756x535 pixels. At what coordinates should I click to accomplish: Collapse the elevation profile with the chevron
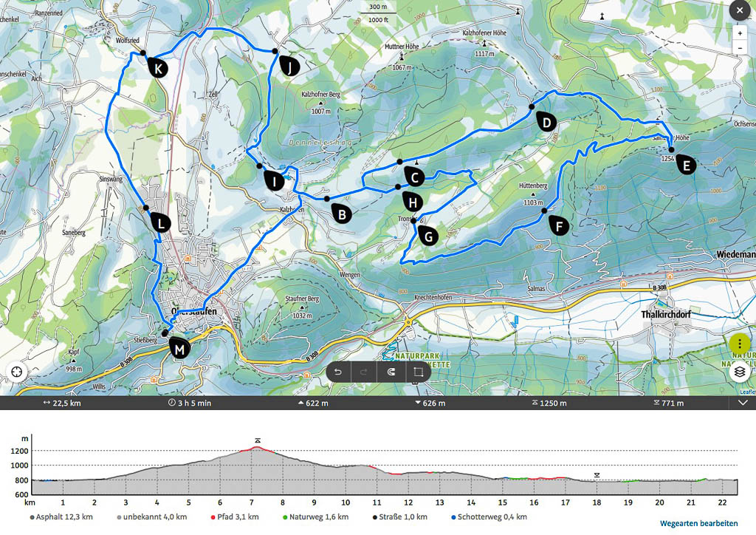point(743,403)
